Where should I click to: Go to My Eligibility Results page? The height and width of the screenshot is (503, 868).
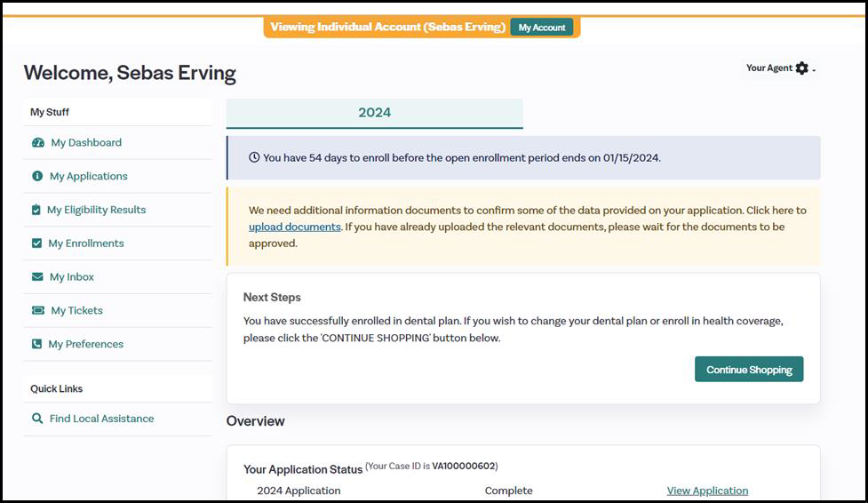[x=96, y=211]
